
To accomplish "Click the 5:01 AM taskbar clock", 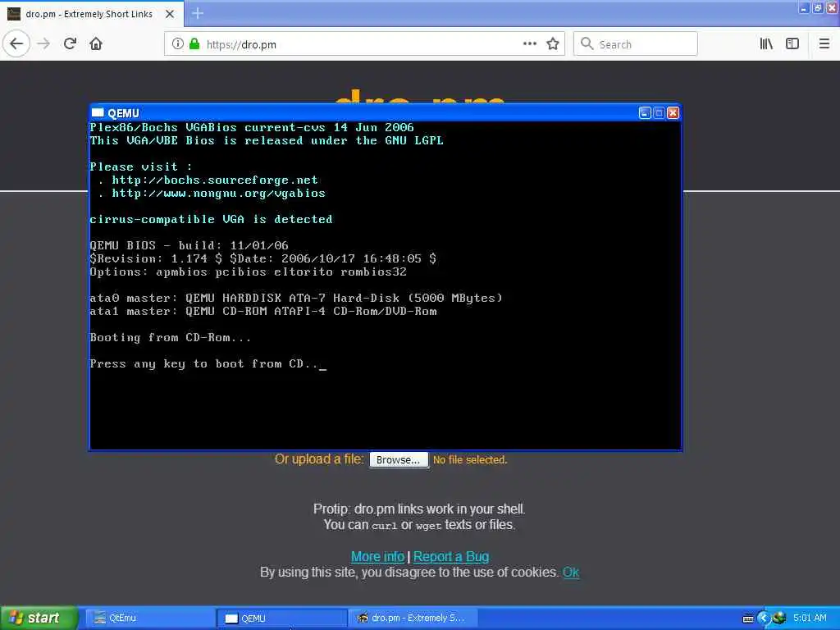I will [810, 619].
